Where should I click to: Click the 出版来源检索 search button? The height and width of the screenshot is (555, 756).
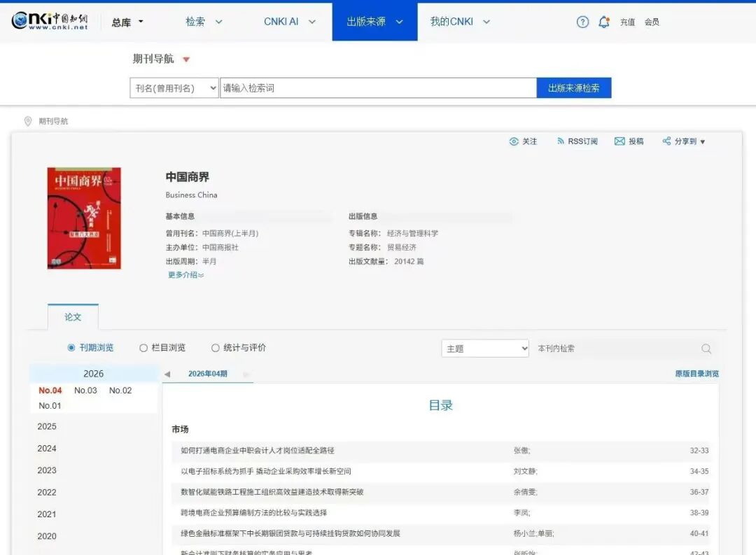[x=574, y=87]
